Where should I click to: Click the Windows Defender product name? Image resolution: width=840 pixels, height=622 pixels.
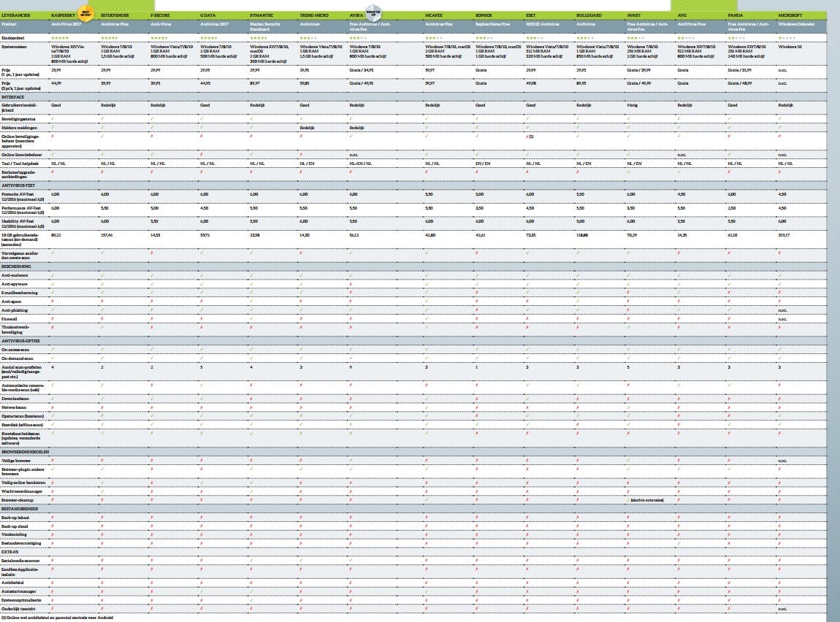(x=797, y=24)
